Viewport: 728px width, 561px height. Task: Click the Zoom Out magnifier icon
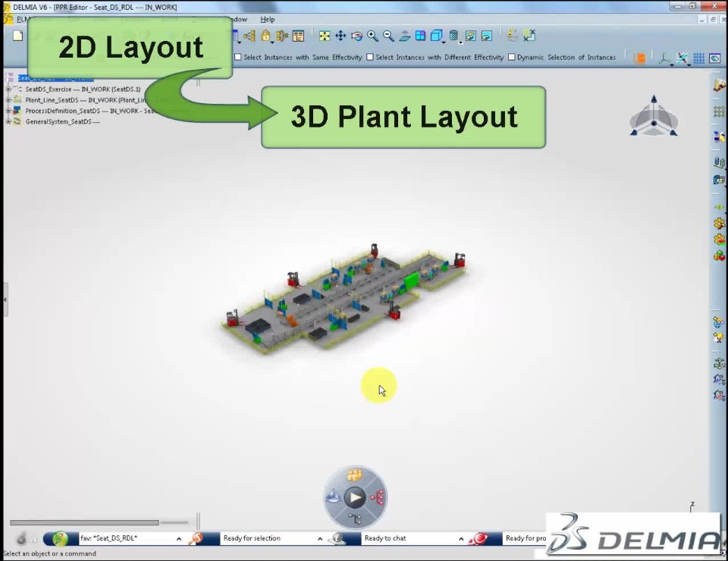(388, 36)
